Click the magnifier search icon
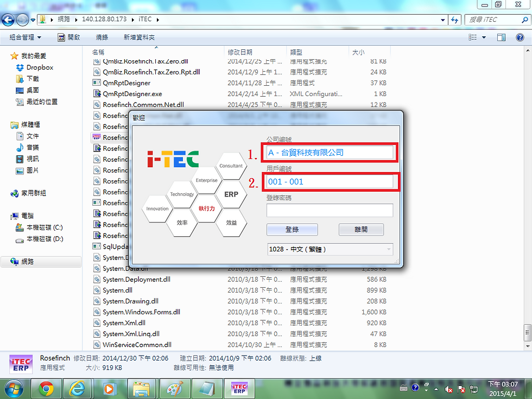Viewport: 532px width, 399px height. 524,20
